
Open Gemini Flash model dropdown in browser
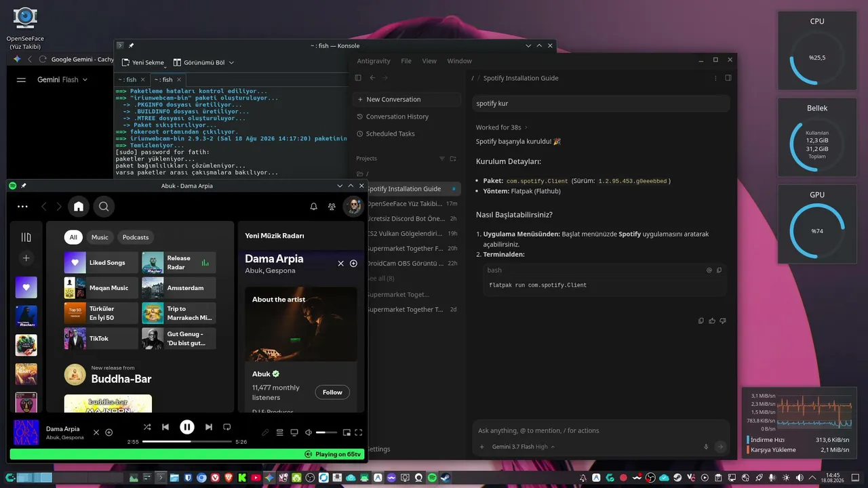pos(62,80)
